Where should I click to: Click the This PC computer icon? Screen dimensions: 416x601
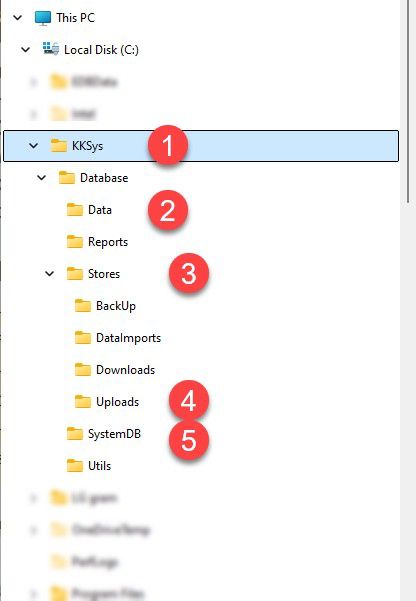pyautogui.click(x=43, y=18)
